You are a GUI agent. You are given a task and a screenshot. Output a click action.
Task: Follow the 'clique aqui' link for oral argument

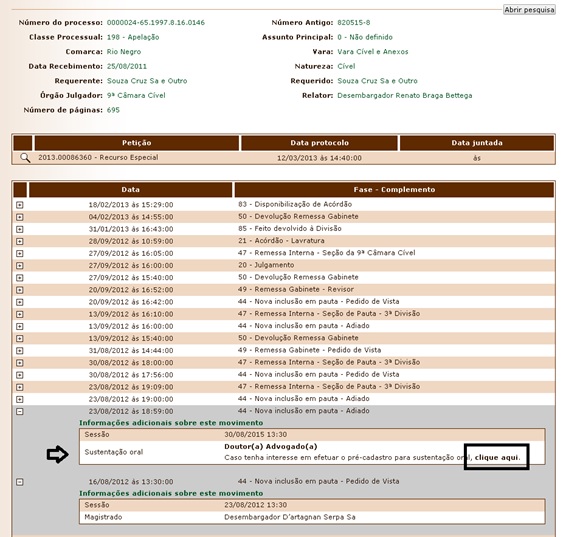point(497,458)
